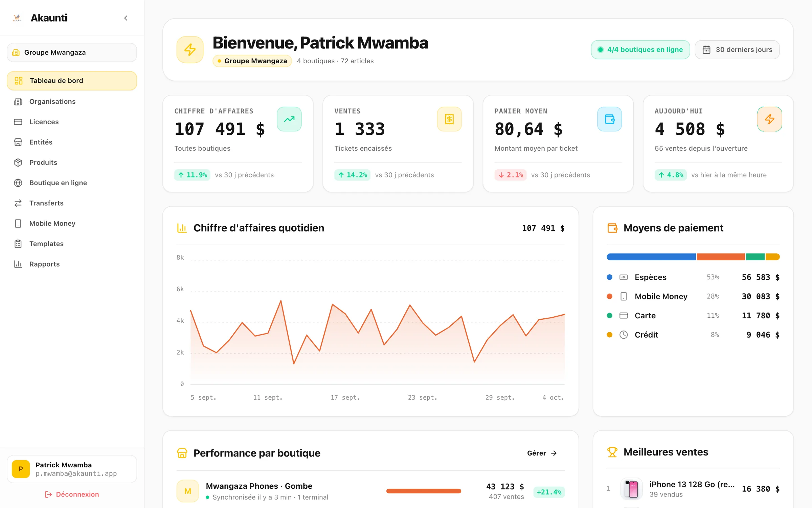
Task: Click the Groupe Mwangaza yellow tag
Action: [252, 61]
